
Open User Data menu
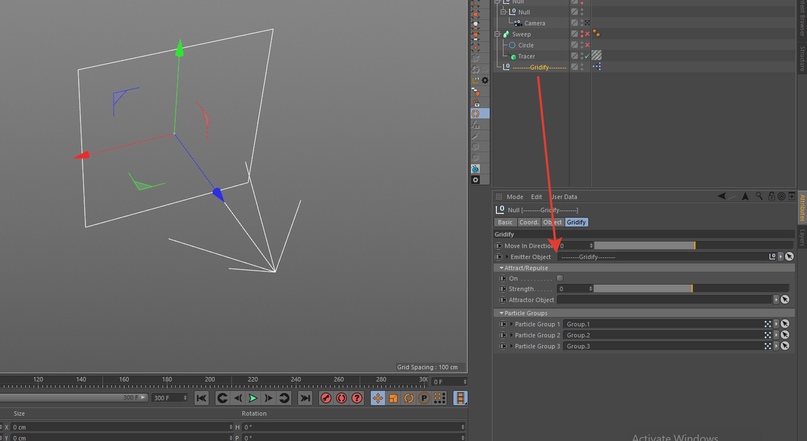(x=565, y=197)
